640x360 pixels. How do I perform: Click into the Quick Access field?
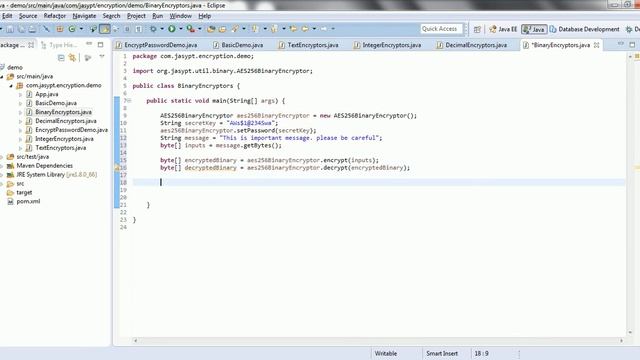tap(441, 29)
